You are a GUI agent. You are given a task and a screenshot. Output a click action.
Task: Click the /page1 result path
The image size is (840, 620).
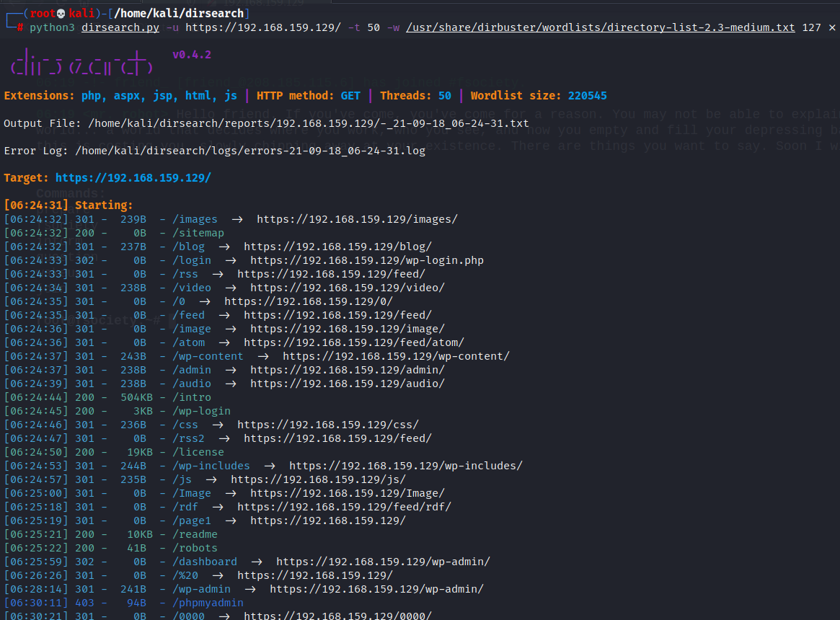tap(192, 521)
